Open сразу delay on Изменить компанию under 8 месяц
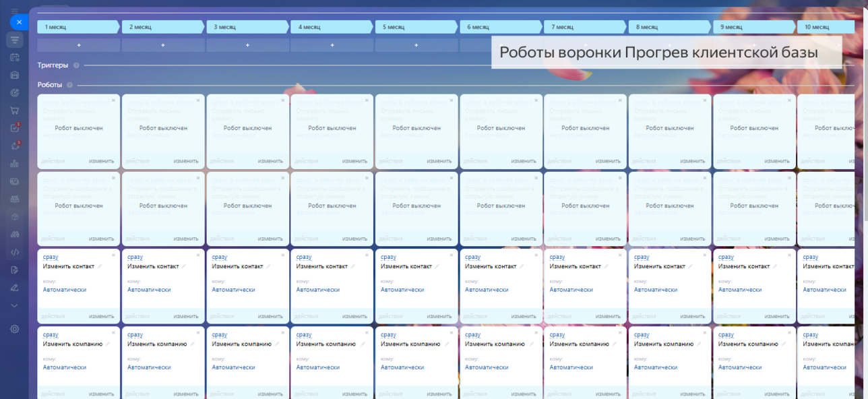 pyautogui.click(x=642, y=334)
